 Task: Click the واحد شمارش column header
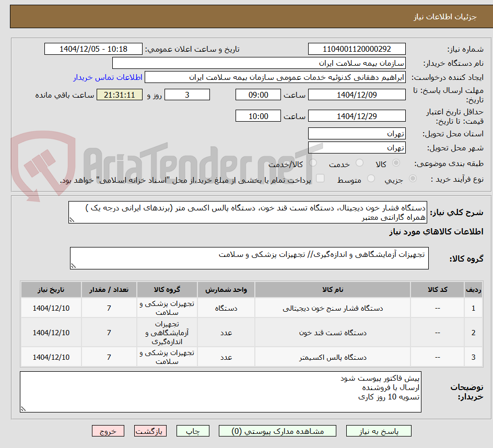pyautogui.click(x=226, y=290)
